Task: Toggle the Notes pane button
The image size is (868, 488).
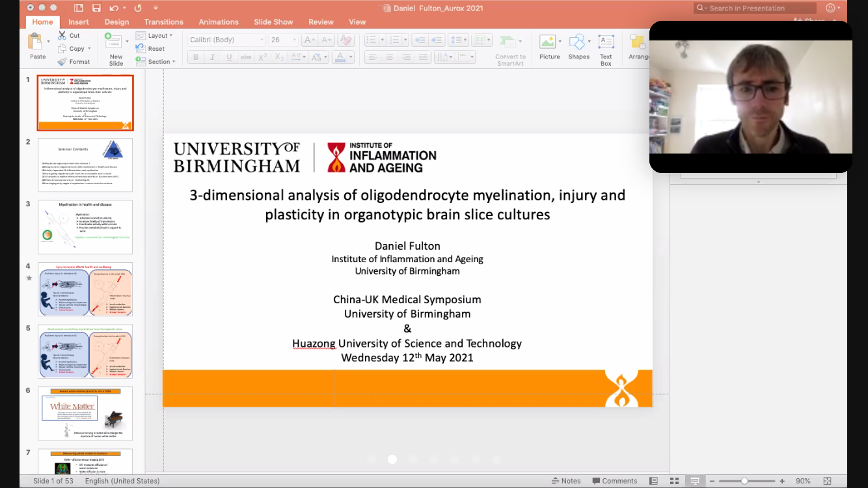Action: coord(565,481)
